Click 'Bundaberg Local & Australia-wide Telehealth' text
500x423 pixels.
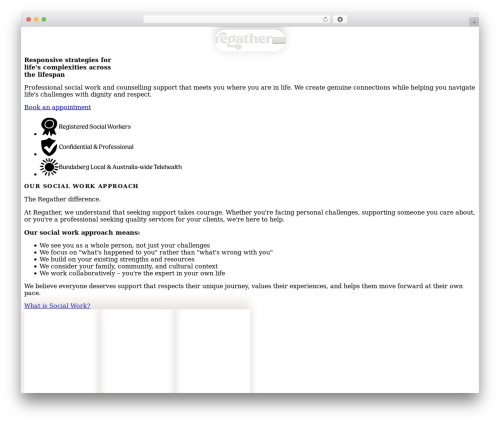point(120,167)
